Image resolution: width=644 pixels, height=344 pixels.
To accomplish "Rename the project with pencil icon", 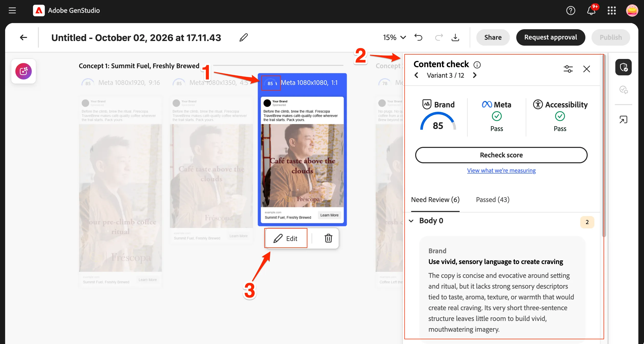I will coord(243,37).
